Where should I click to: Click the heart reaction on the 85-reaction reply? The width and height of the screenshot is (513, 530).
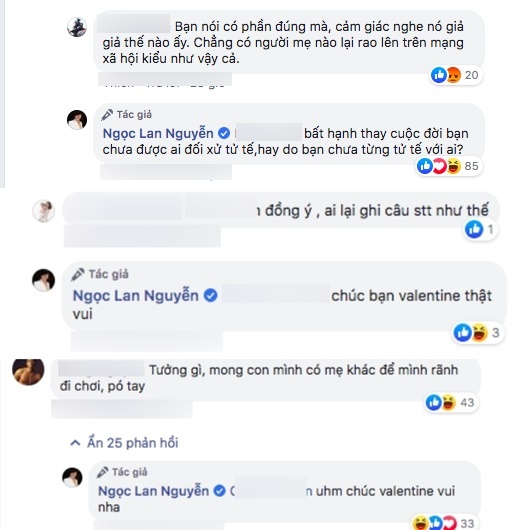click(x=439, y=166)
